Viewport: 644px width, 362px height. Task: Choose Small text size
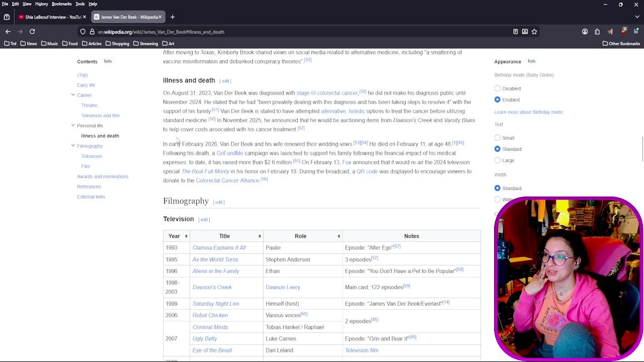pos(498,138)
